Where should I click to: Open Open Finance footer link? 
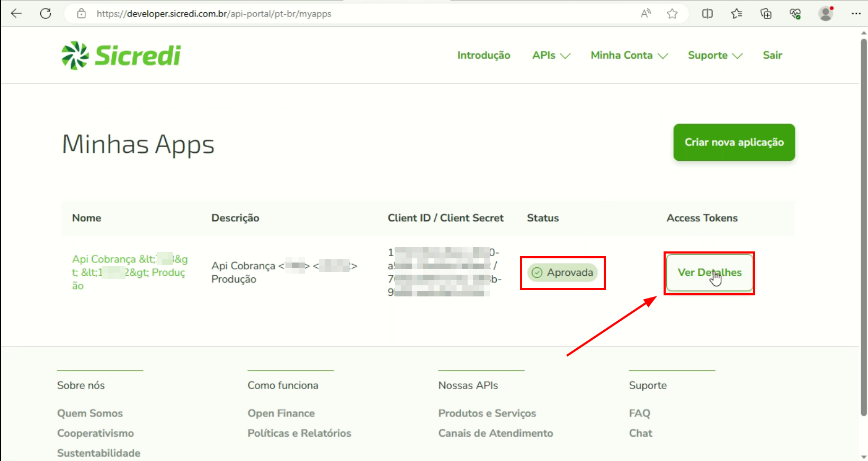tap(281, 413)
